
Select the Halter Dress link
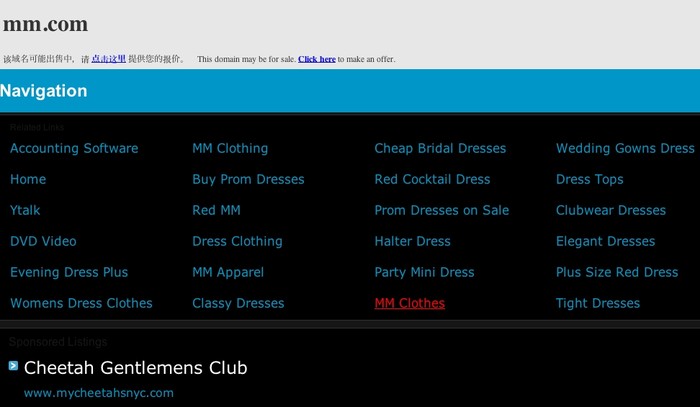point(412,241)
